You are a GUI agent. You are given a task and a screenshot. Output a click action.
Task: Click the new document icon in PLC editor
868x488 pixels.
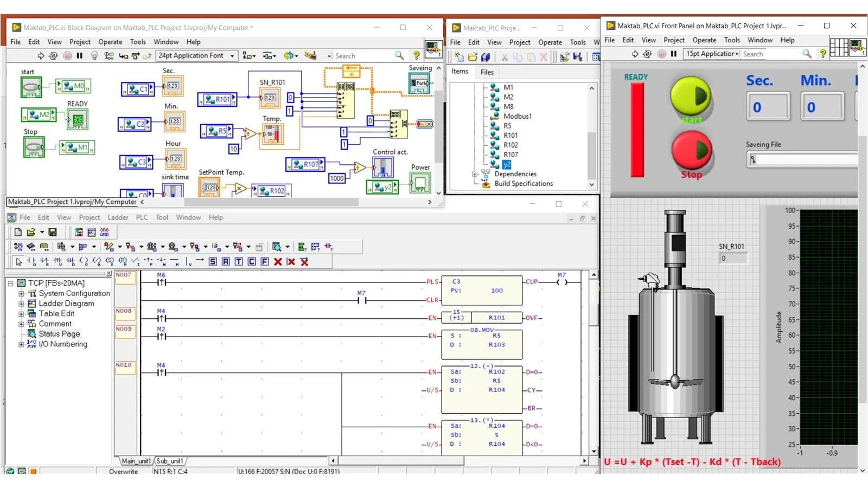(18, 232)
